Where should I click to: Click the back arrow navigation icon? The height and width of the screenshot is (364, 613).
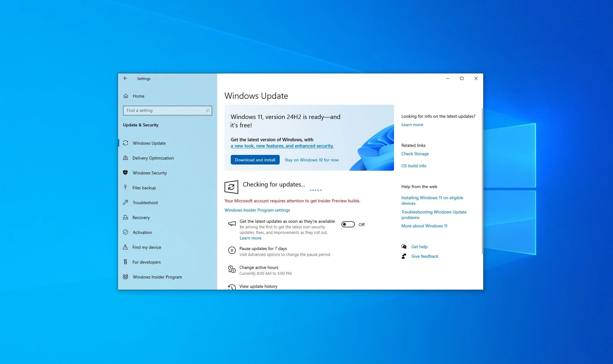click(x=126, y=78)
